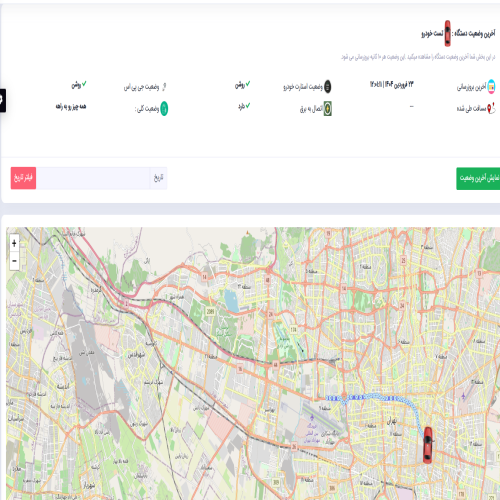Click the car start status dark round icon

coord(327,86)
